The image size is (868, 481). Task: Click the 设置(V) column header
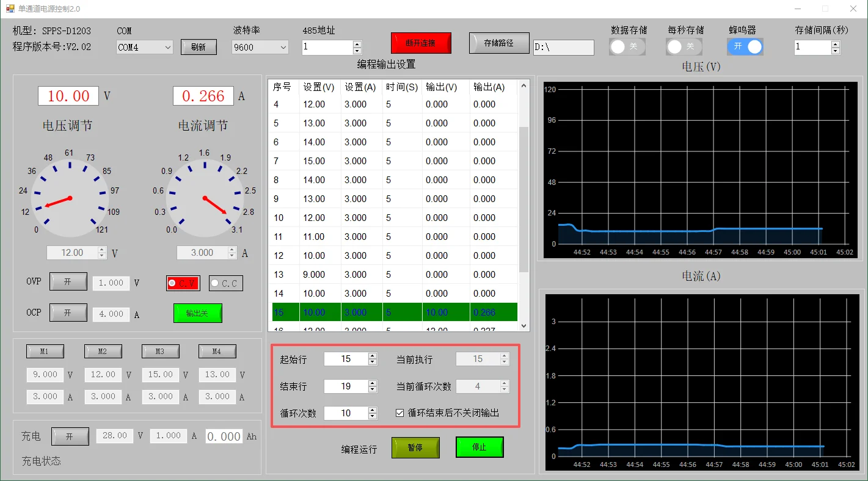(319, 87)
